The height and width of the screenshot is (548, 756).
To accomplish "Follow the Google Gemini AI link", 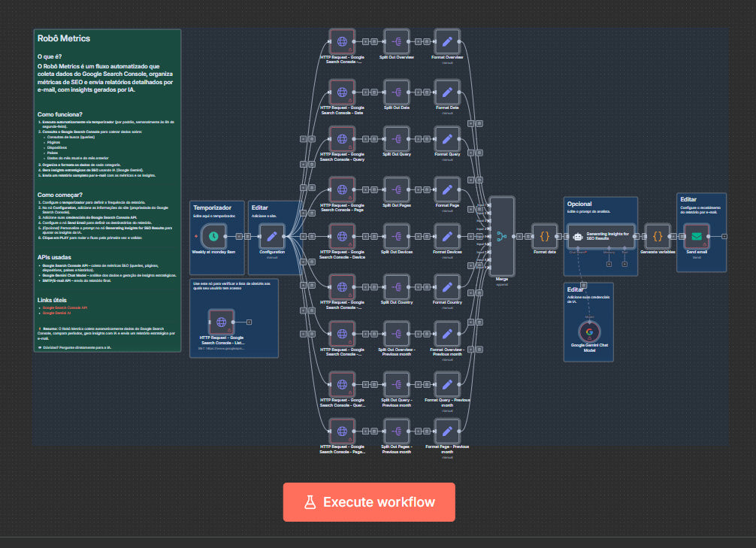I will 59,313.
